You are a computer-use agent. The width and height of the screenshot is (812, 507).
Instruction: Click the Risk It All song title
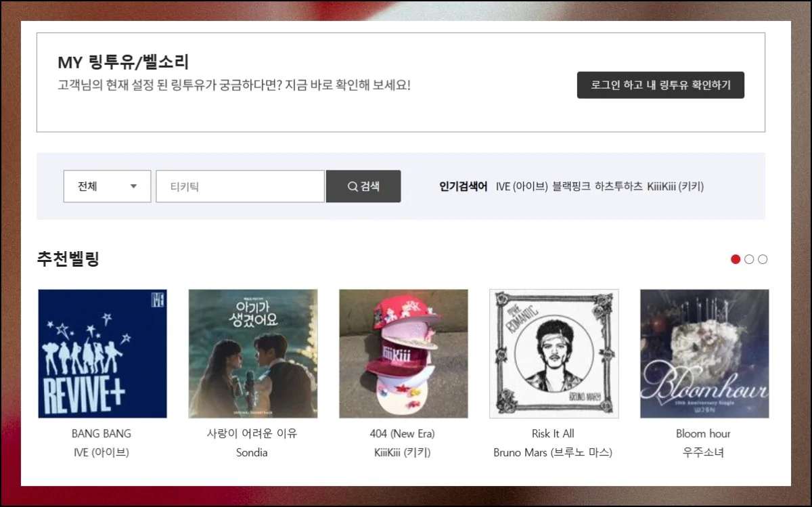[x=553, y=433]
